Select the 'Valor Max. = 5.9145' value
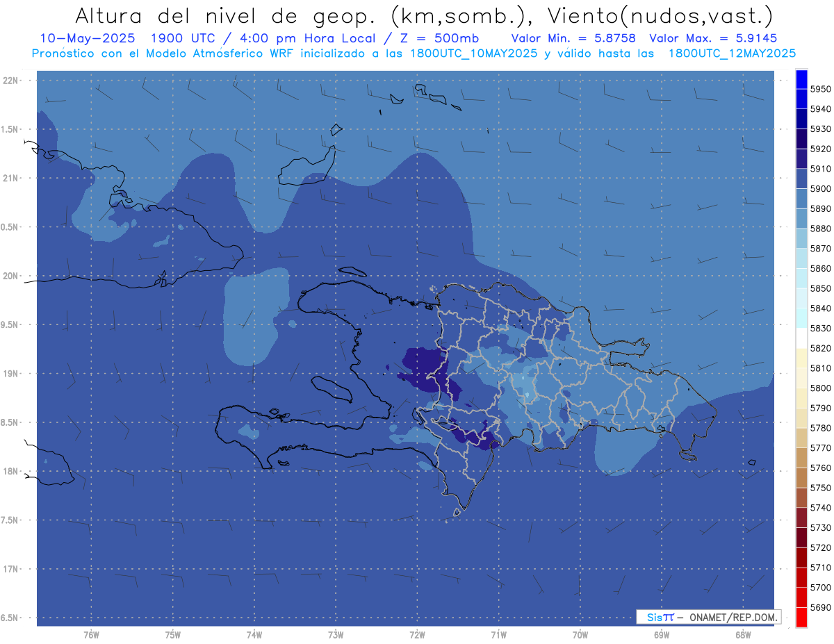This screenshot has width=834, height=644. click(x=713, y=38)
